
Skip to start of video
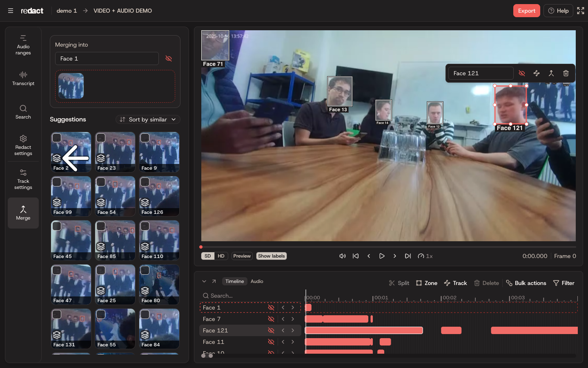(x=356, y=256)
